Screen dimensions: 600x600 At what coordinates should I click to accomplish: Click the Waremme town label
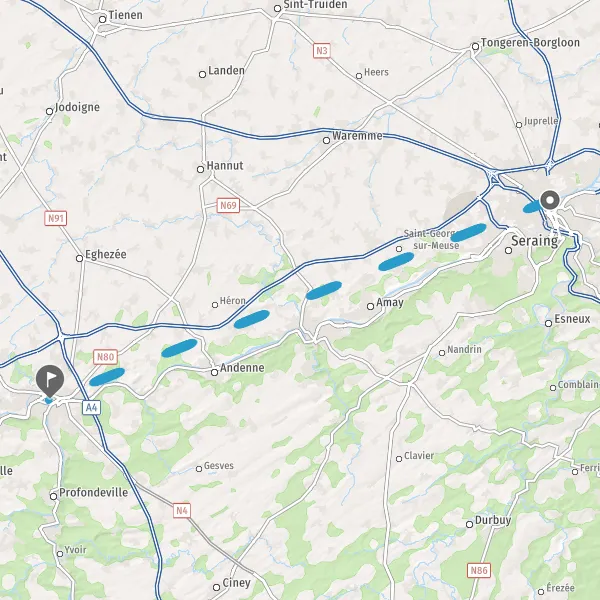[357, 135]
